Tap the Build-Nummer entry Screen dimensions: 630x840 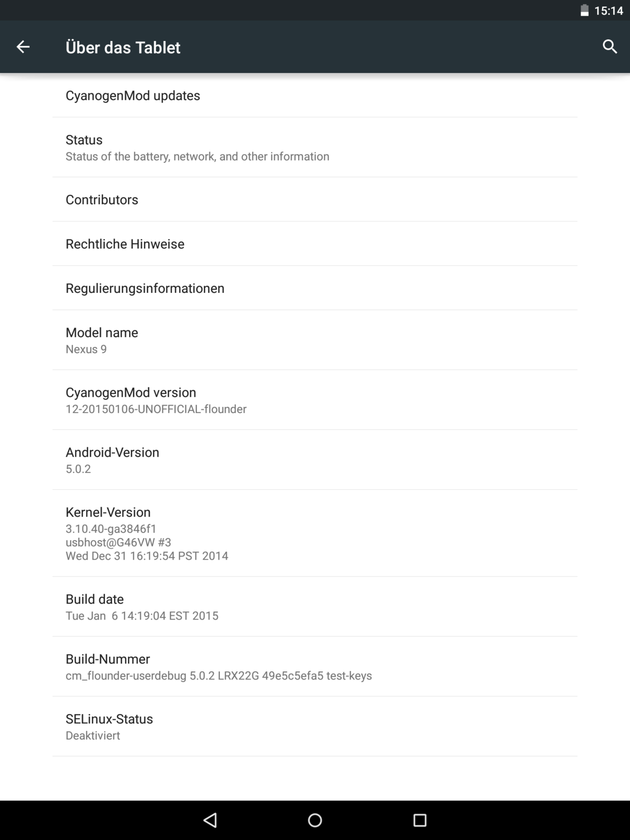[315, 667]
